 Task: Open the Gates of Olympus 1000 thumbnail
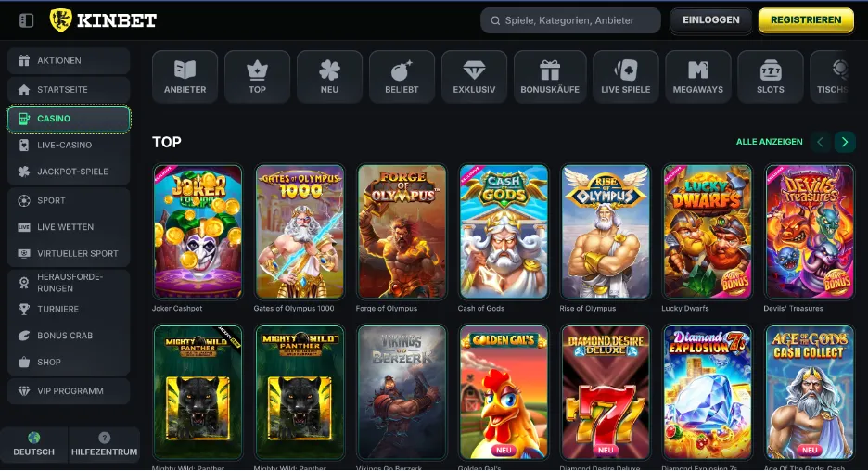click(x=300, y=232)
